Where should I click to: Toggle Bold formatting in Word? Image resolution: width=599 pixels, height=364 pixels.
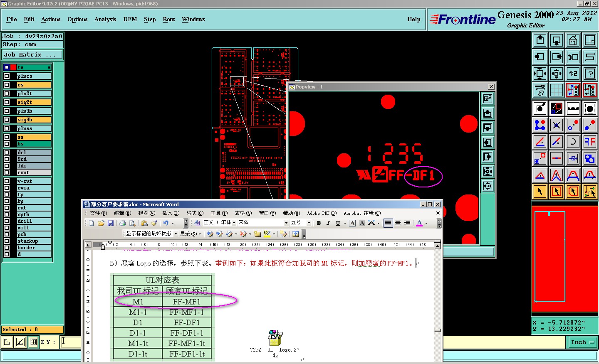tap(319, 223)
